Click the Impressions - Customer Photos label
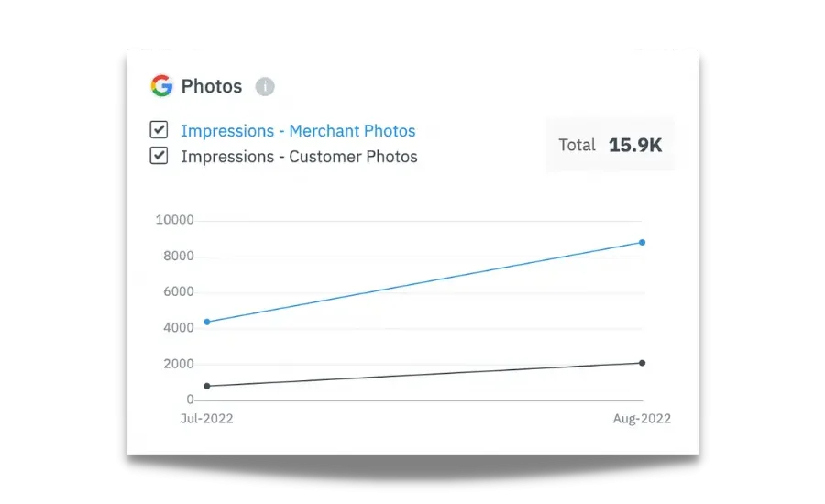 point(299,157)
